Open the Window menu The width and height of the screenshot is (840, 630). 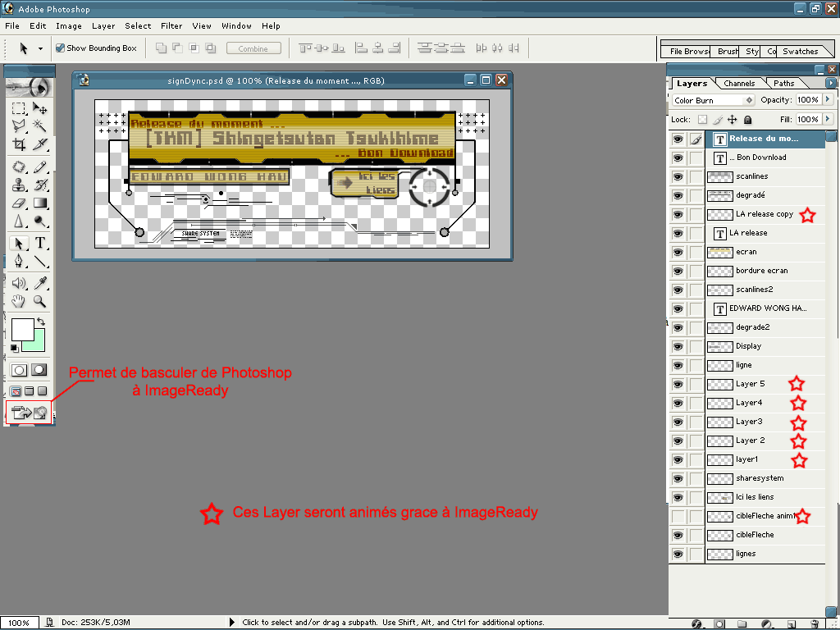(236, 25)
